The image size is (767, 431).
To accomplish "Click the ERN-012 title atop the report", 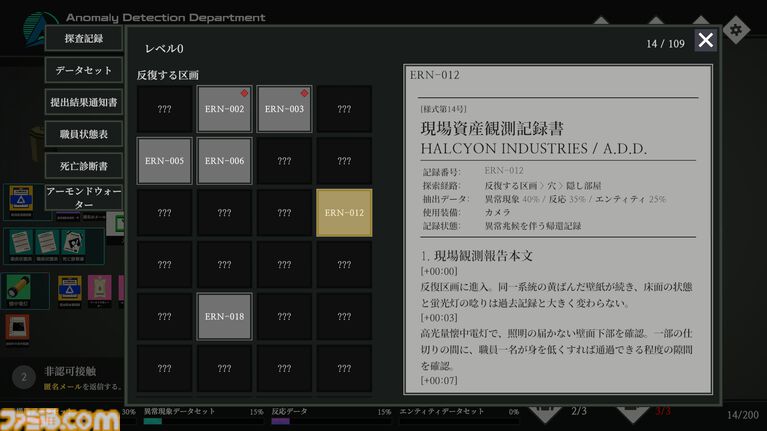I will 434,75.
